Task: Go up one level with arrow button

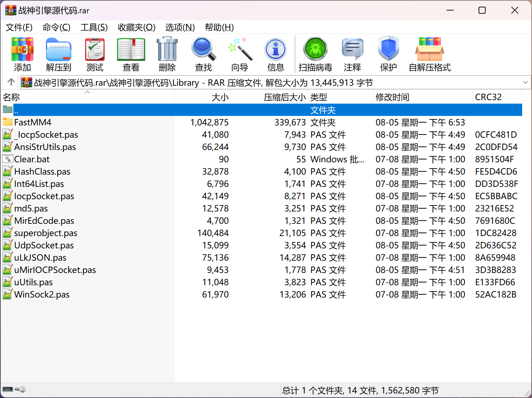Action: [x=11, y=82]
